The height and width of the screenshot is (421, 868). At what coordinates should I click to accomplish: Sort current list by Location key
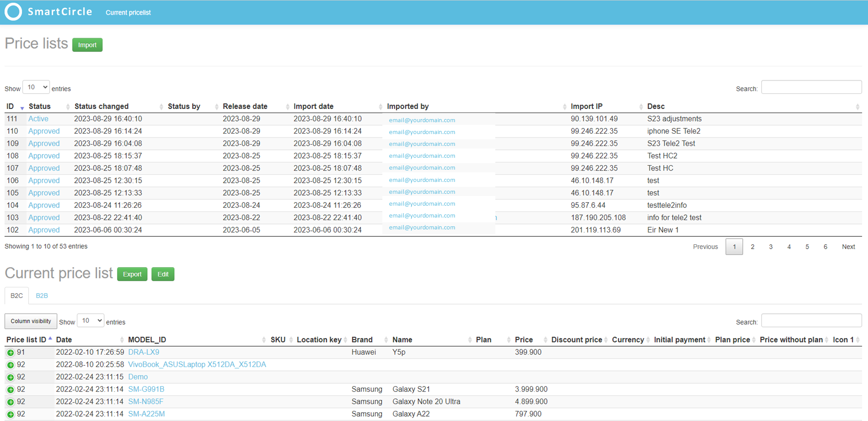point(322,340)
